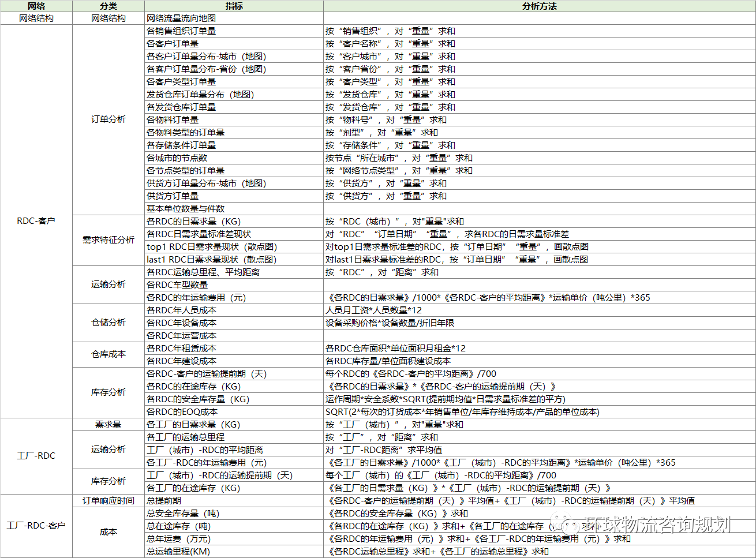
Task: Select the 各销售组织订单量 cell
Action: (x=234, y=31)
